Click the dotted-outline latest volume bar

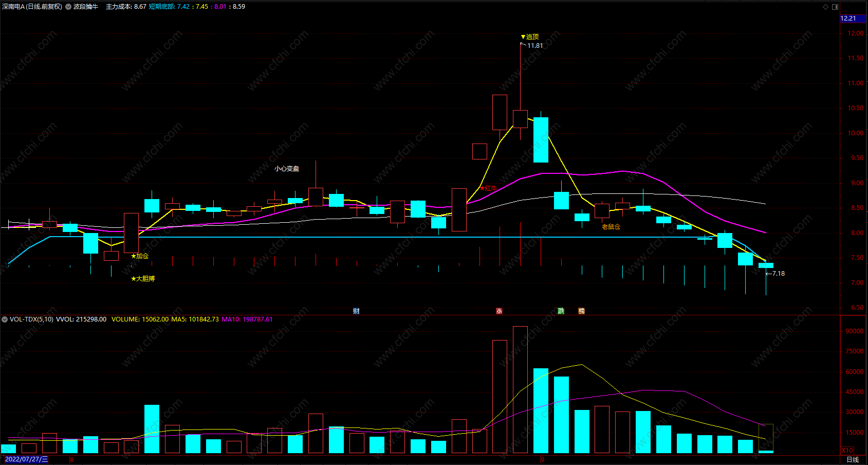(x=766, y=439)
